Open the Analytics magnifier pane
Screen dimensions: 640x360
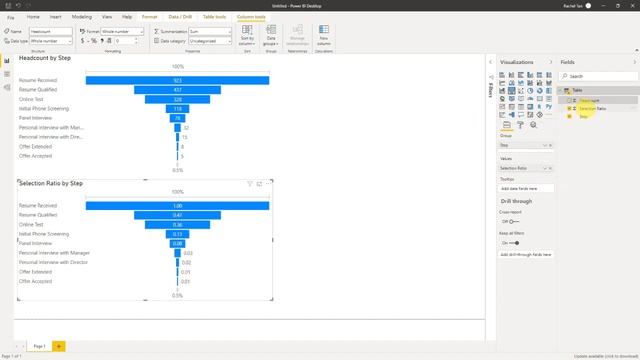click(533, 125)
